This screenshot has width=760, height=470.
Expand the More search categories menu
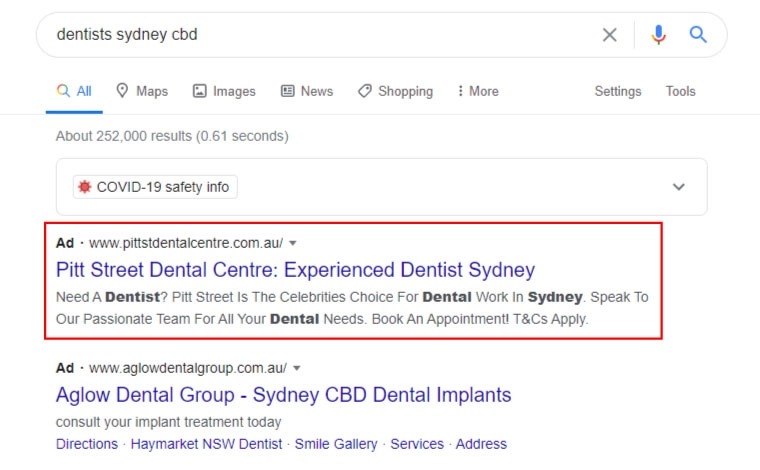(477, 91)
